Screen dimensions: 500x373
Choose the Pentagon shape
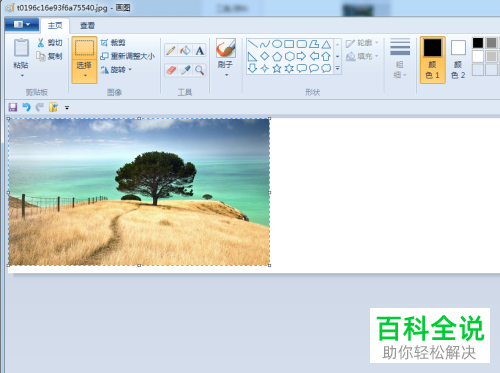(x=277, y=56)
